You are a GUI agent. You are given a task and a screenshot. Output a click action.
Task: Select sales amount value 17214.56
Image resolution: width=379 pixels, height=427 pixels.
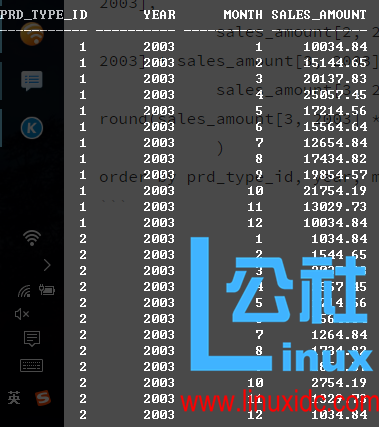pos(335,111)
